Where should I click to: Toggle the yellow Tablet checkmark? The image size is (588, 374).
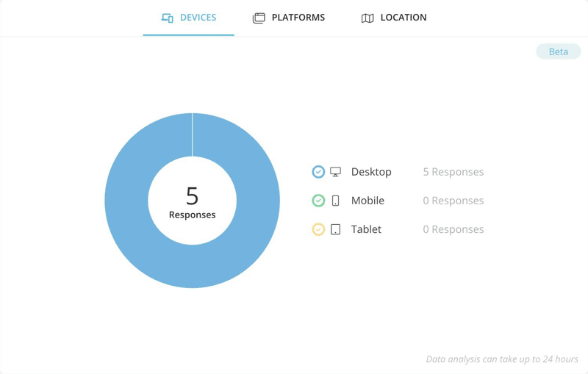pos(318,229)
